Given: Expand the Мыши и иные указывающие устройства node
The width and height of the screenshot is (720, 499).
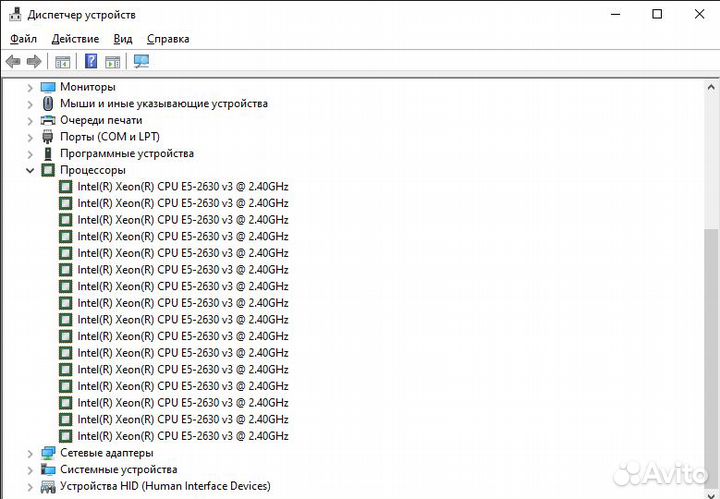Looking at the screenshot, I should click(x=30, y=104).
